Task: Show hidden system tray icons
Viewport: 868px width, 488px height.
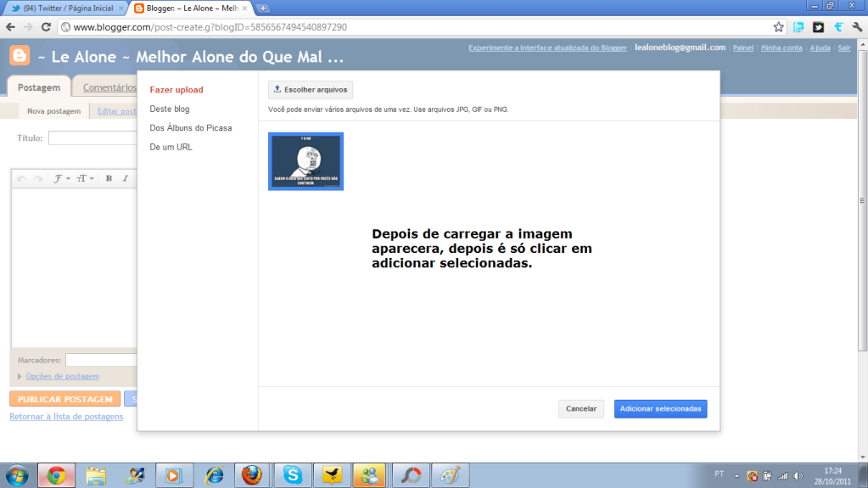Action: coord(736,475)
